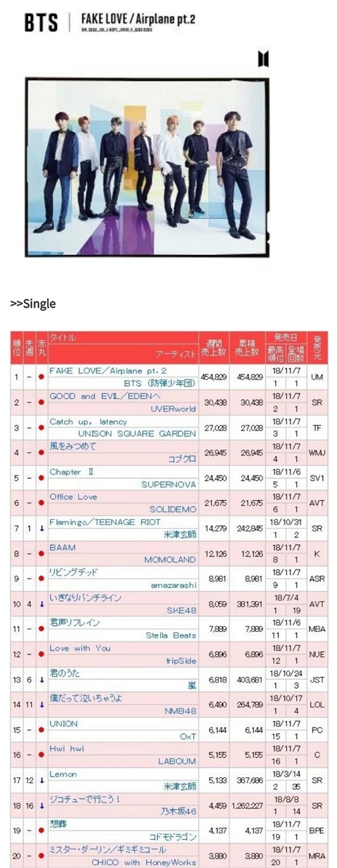This screenshot has width=337, height=868.
Task: Click the Office Love song title
Action: tap(74, 497)
